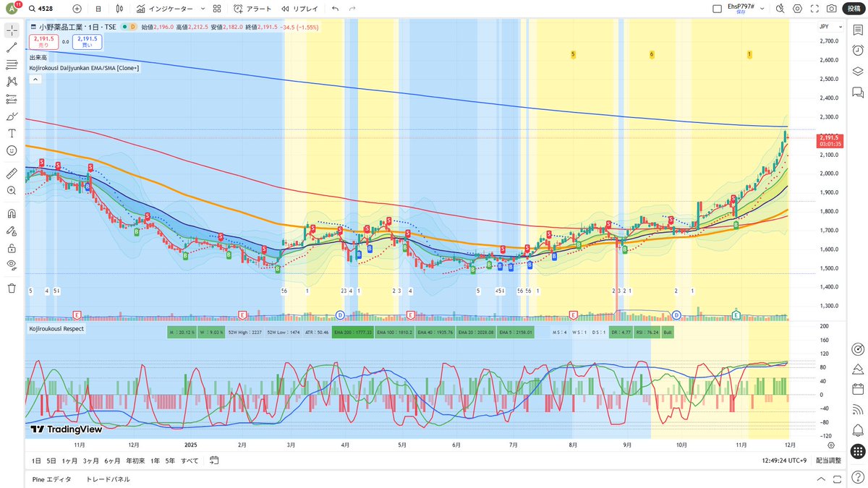This screenshot has width=868, height=488.
Task: Select the Kojirokousi Daijyunkan EMA/SMA indicator label
Action: click(x=84, y=68)
